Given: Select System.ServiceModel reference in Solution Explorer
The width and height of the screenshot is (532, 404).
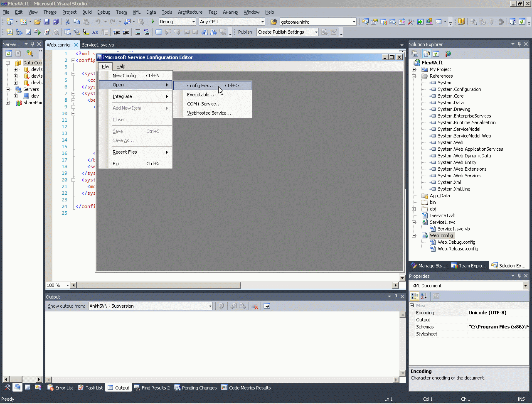Looking at the screenshot, I should click(459, 129).
